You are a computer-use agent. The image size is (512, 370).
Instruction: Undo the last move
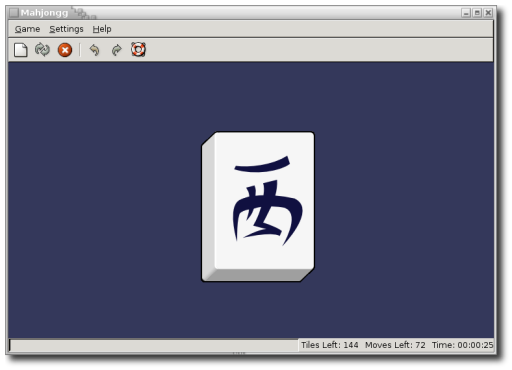[x=95, y=50]
